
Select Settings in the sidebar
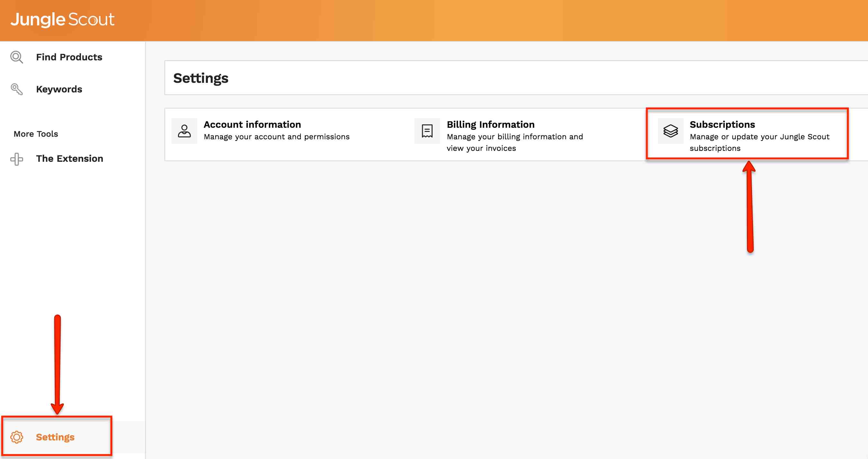tap(55, 437)
